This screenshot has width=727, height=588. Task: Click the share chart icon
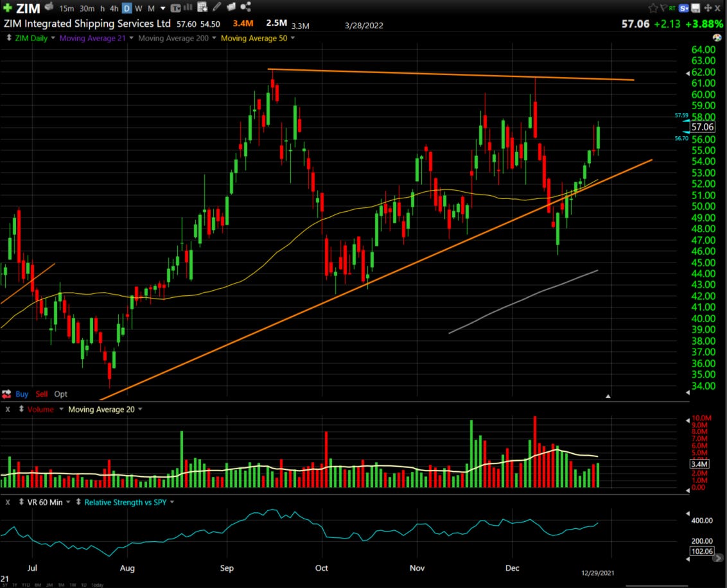tap(246, 7)
